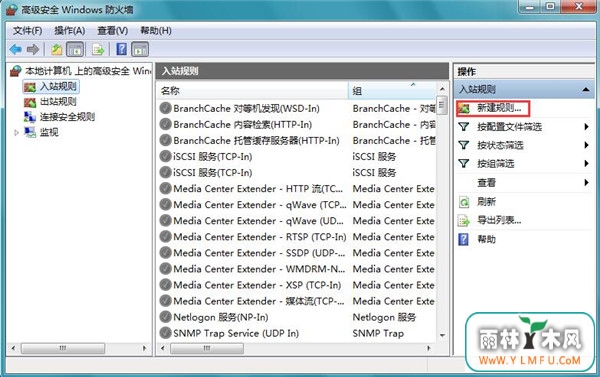Open help via the toolbar question mark icon

click(121, 49)
